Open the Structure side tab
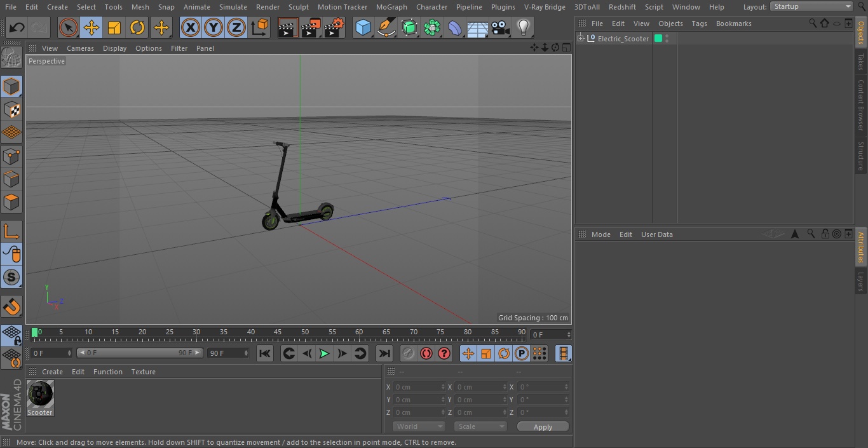The image size is (868, 448). point(861,156)
